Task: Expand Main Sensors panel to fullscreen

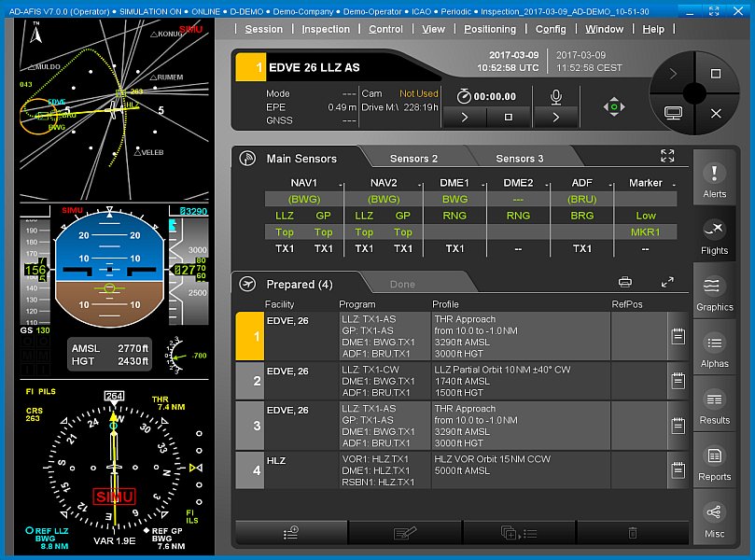Action: pos(667,156)
